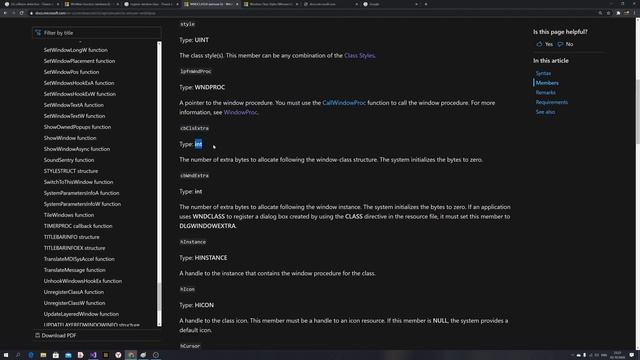
Task: Close the active WNDCLASSA tab
Action: (237, 4)
